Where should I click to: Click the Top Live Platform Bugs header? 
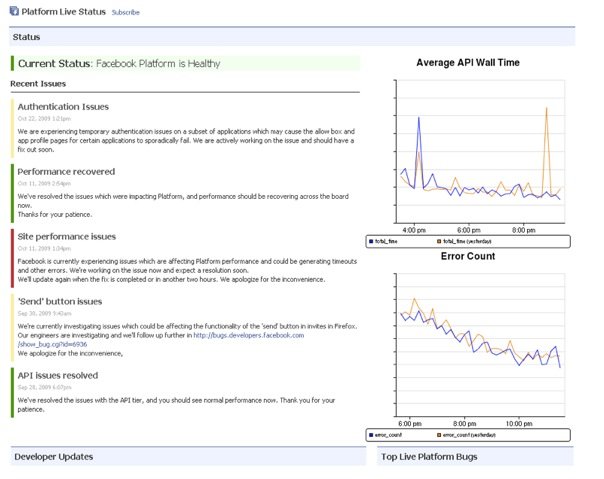coord(475,457)
